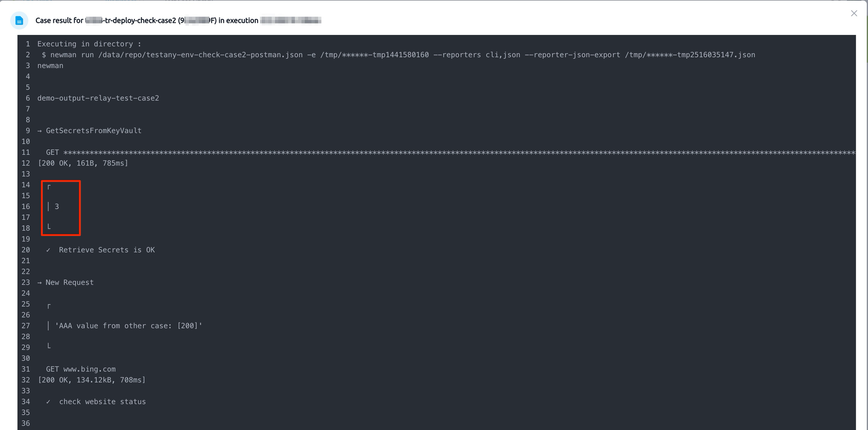Screen dimensions: 868x430
Task: Click line number 1 in the gutter
Action: [x=28, y=44]
